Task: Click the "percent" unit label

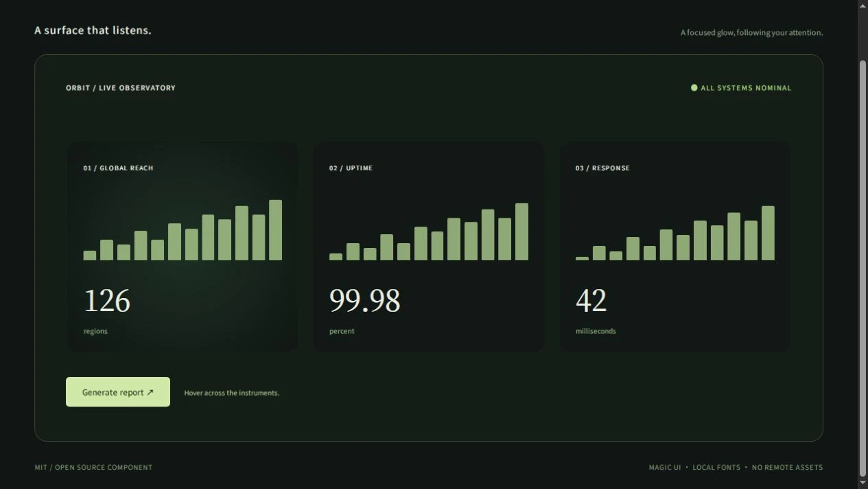Action: point(342,331)
